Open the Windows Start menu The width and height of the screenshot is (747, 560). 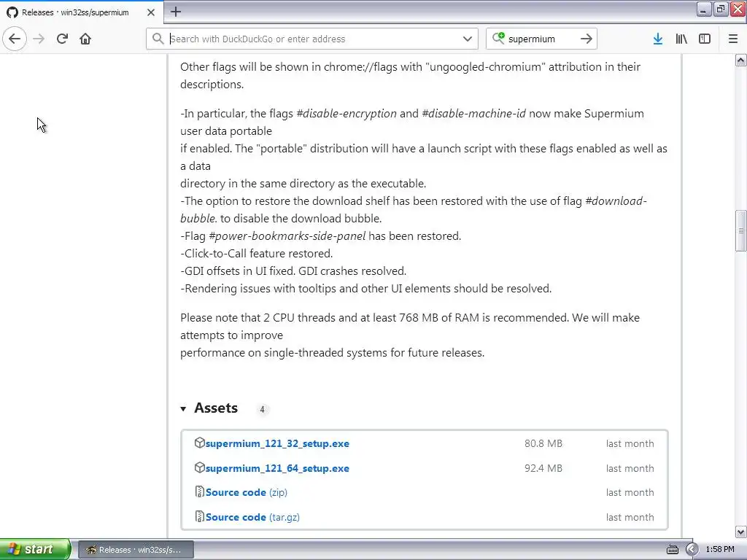pos(35,549)
